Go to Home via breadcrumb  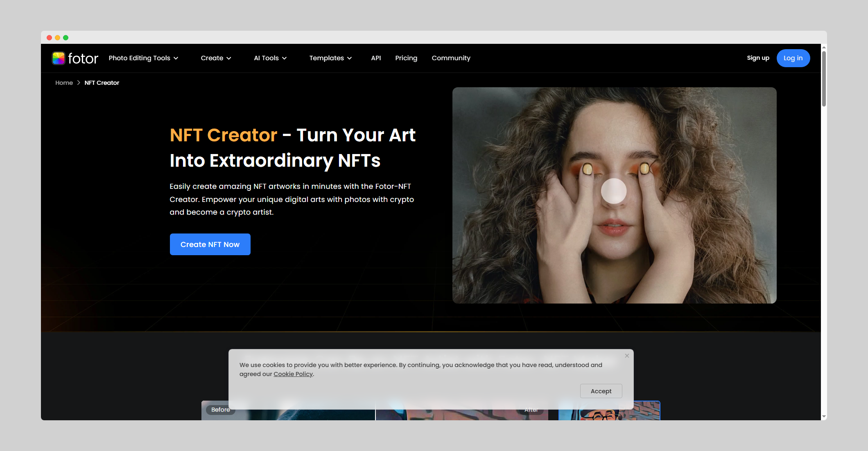click(64, 83)
